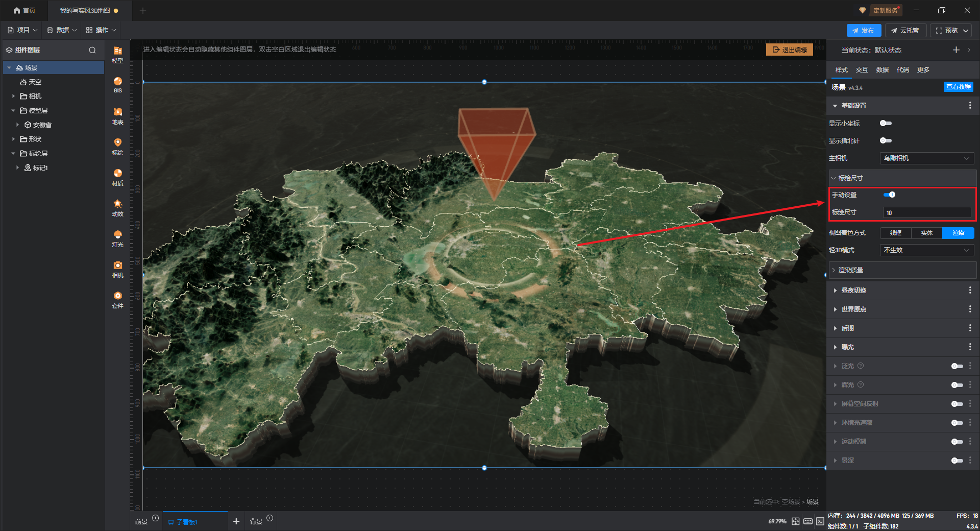Open the 主相机 dropdown

(x=926, y=158)
